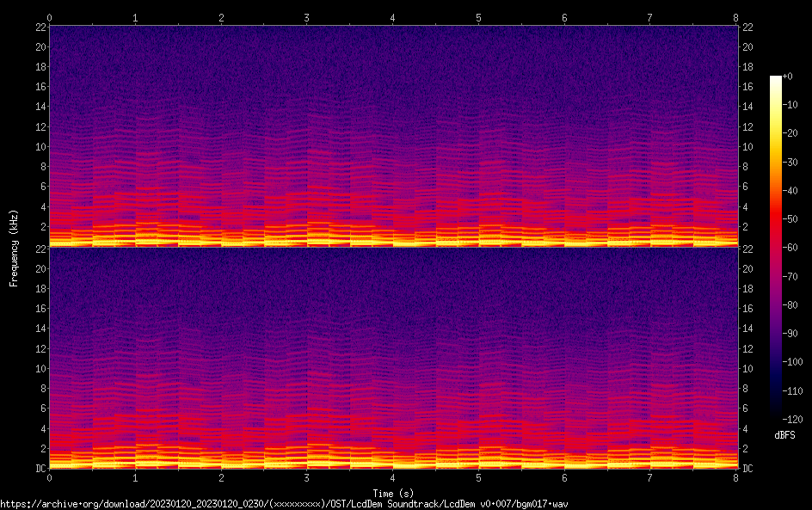The image size is (812, 510).
Task: Click the 4-second tick on the bottom time axis
Action: [393, 477]
